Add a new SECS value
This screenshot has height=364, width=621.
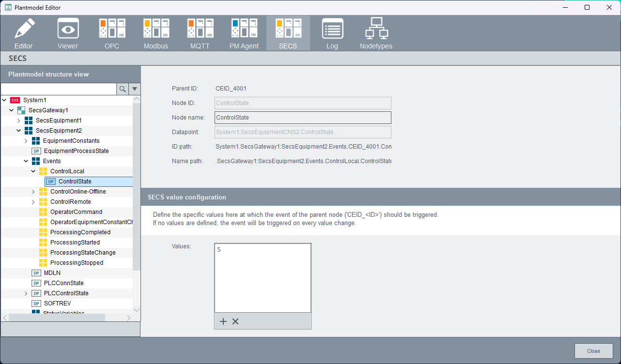(223, 321)
